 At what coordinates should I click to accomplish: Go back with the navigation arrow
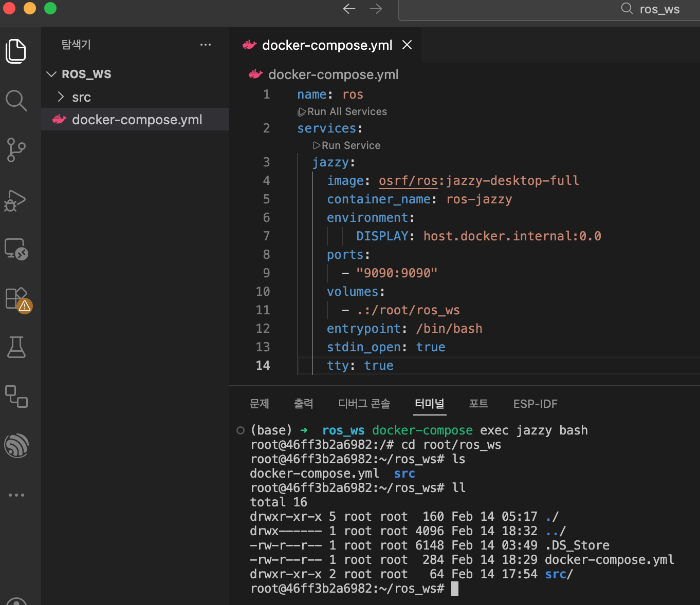point(349,9)
